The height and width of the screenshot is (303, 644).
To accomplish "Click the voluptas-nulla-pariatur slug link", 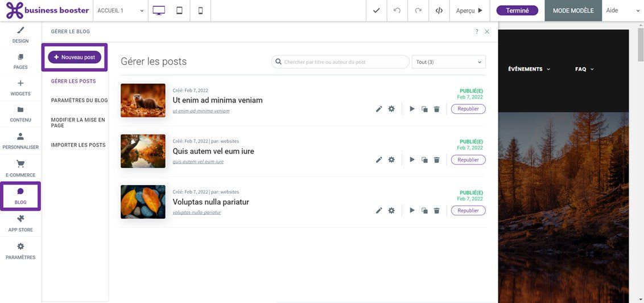I will (x=197, y=212).
